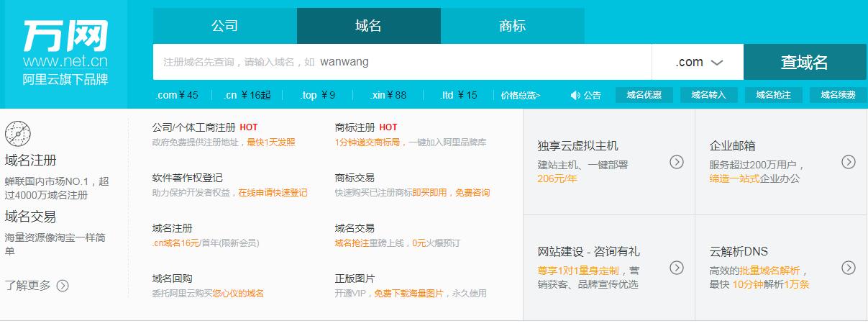Click the .xin ¥88 price link

[x=388, y=95]
